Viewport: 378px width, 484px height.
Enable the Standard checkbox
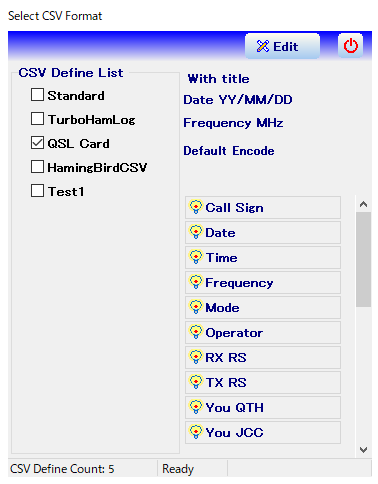click(37, 95)
